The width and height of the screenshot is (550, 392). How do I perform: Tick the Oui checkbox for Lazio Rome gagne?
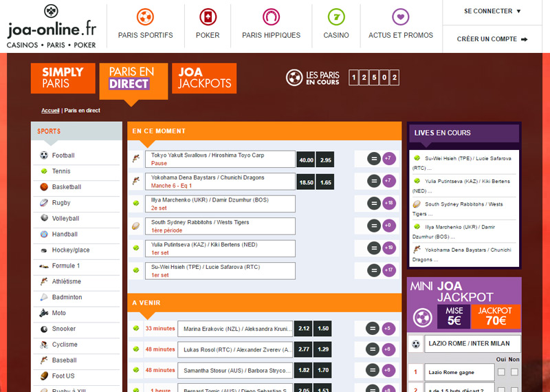(x=501, y=371)
